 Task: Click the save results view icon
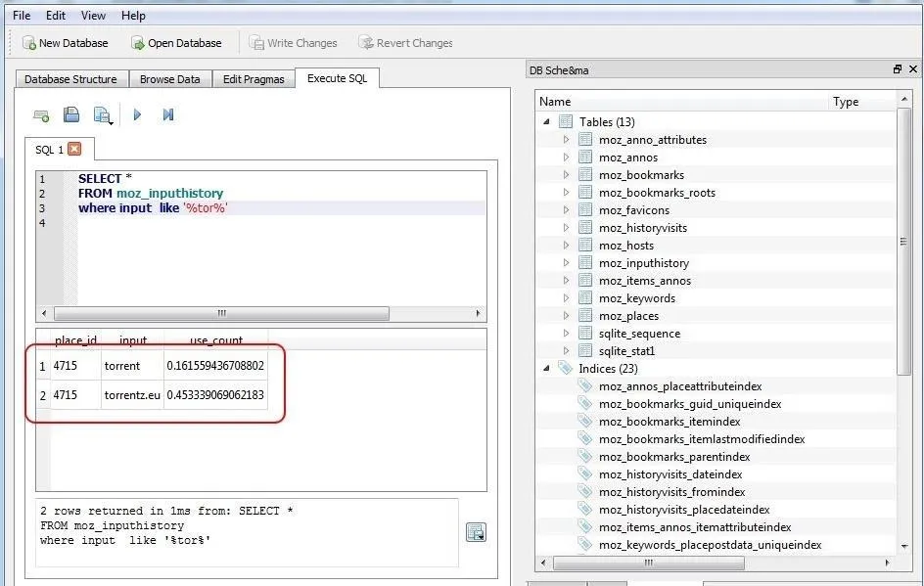(476, 532)
